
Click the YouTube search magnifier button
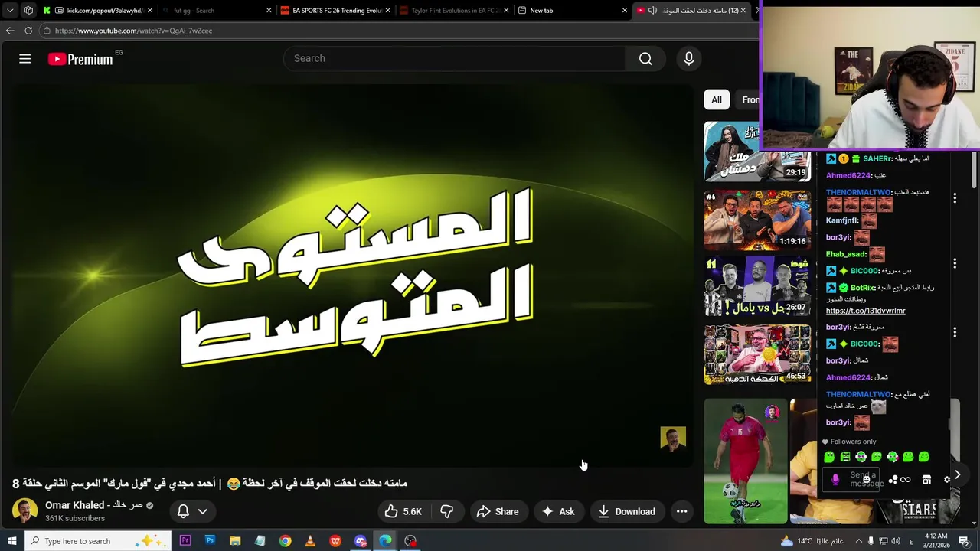pyautogui.click(x=645, y=59)
